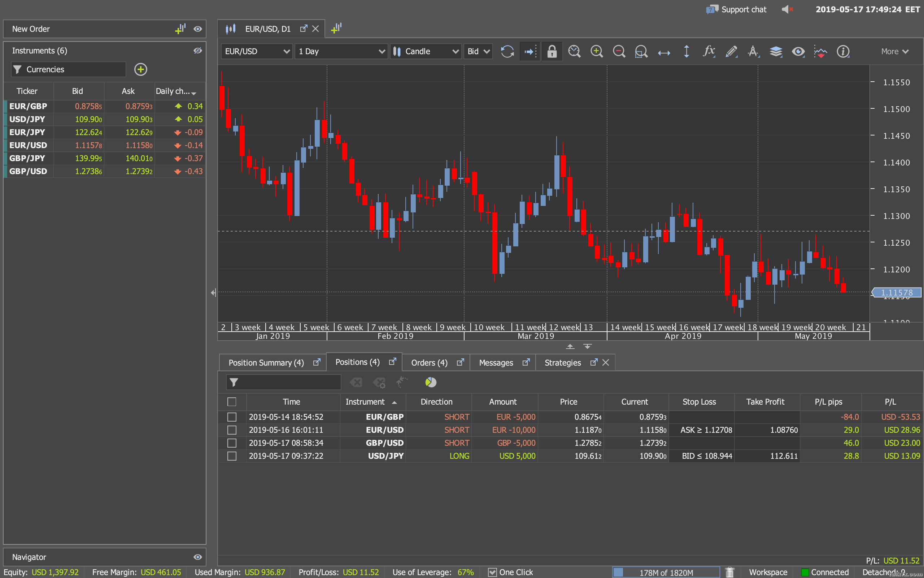Detach the Positions tab to window
Screen dimensions: 924x578
pos(392,362)
